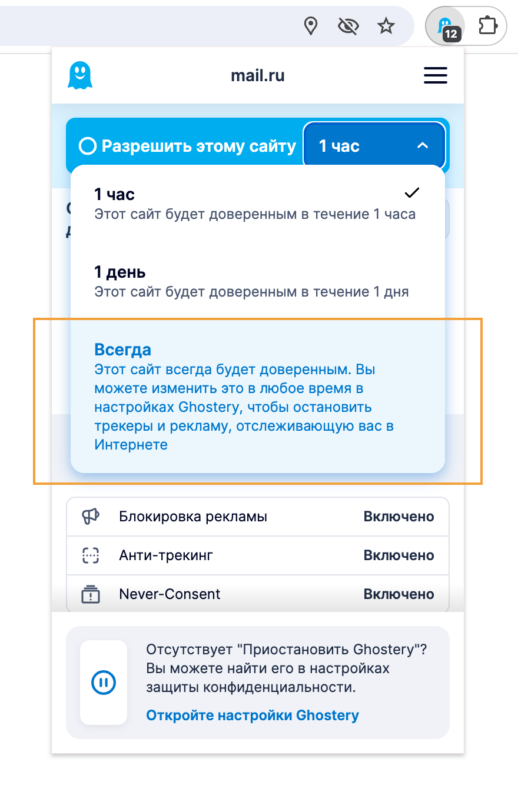Open the browser extensions puzzle icon
Viewport: 518px width, 812px height.
click(x=487, y=26)
